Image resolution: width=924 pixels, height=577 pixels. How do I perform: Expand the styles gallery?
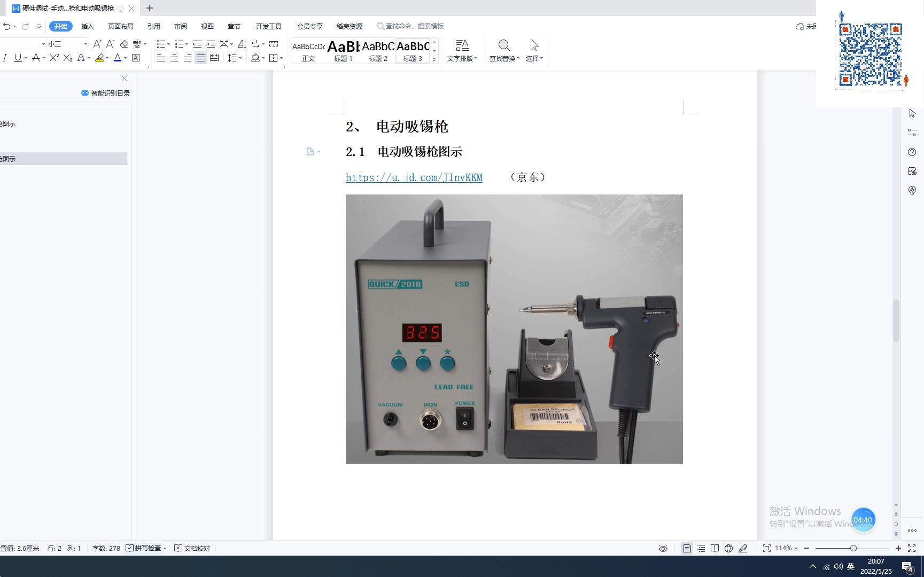click(x=434, y=60)
